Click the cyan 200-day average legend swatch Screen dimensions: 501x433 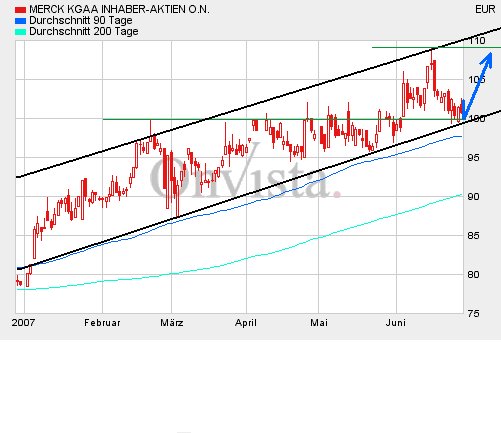pos(21,32)
